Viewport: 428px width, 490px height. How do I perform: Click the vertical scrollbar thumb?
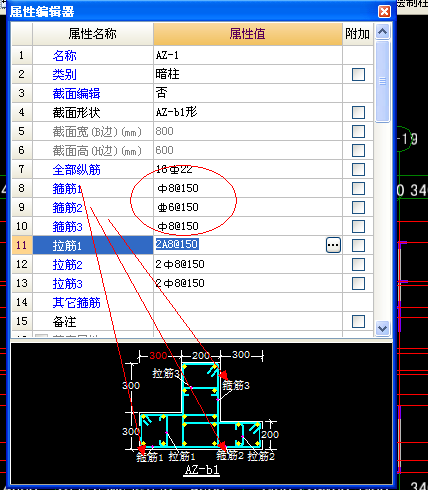click(x=382, y=81)
